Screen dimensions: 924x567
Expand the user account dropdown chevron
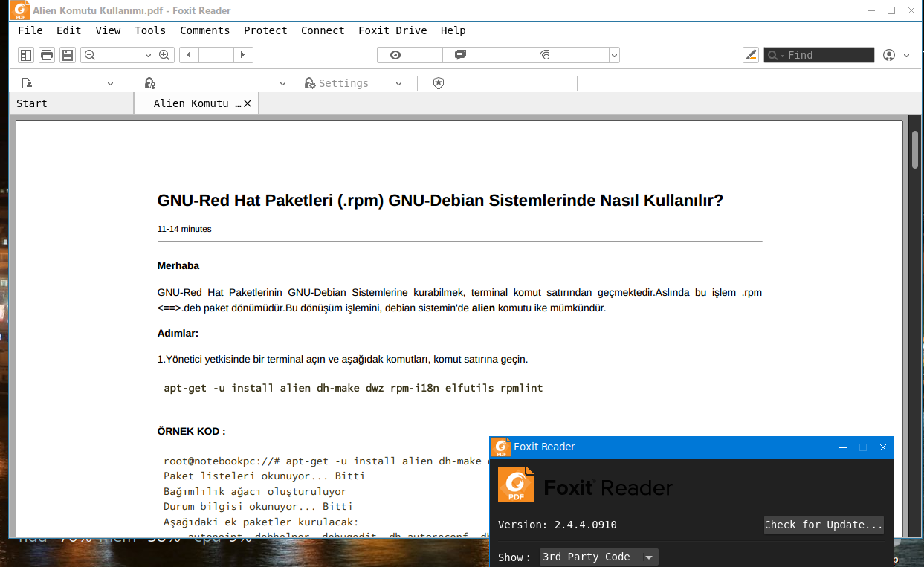click(x=906, y=55)
